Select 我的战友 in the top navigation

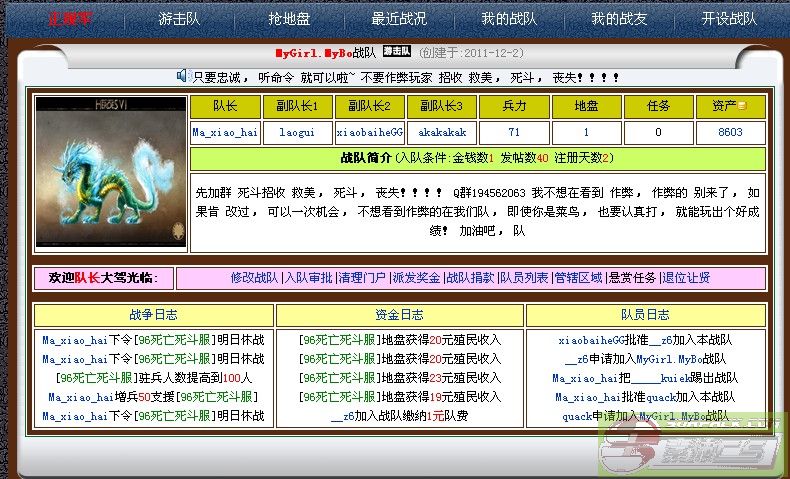(618, 19)
